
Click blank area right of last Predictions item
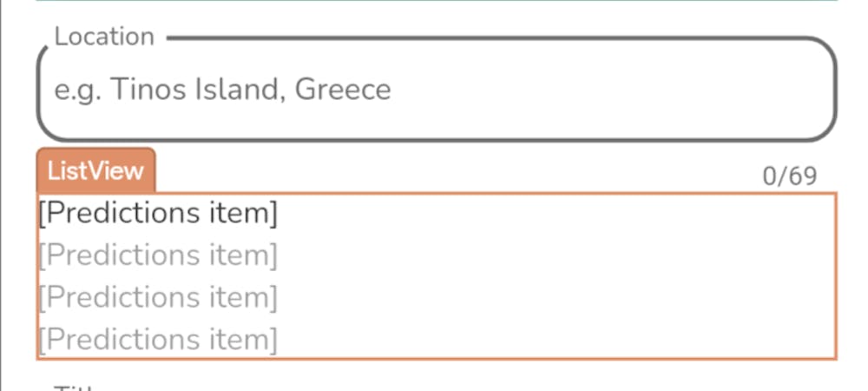pos(556,339)
